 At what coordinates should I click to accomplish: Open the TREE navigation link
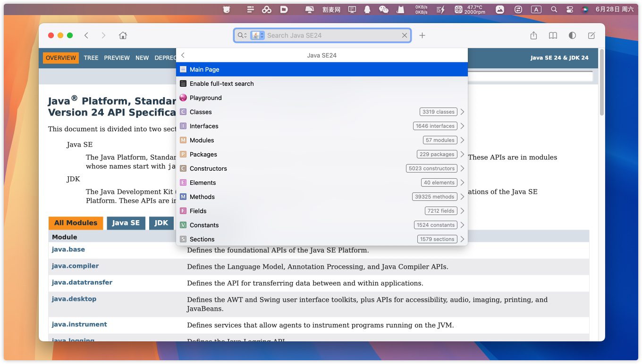[x=91, y=58]
